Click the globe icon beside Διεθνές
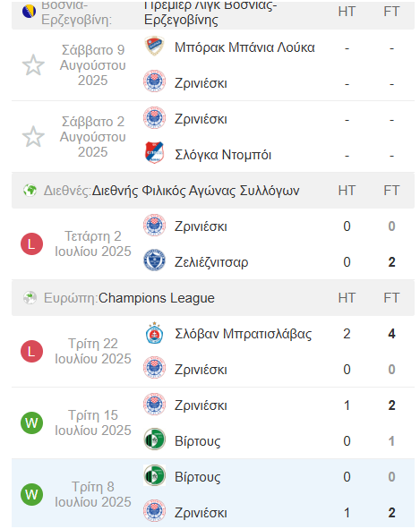This screenshot has height=529, width=420. click(x=30, y=191)
